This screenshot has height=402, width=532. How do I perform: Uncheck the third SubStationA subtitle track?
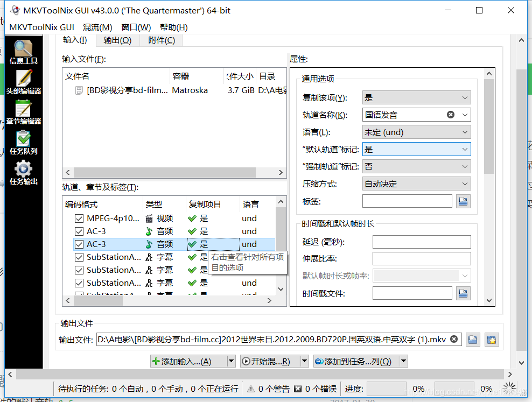point(79,283)
